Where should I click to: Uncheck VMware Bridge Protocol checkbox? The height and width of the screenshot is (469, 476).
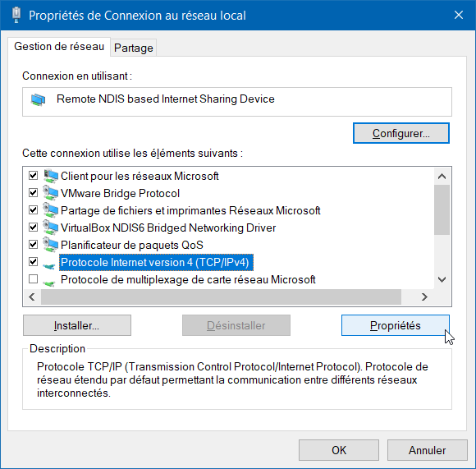33,192
